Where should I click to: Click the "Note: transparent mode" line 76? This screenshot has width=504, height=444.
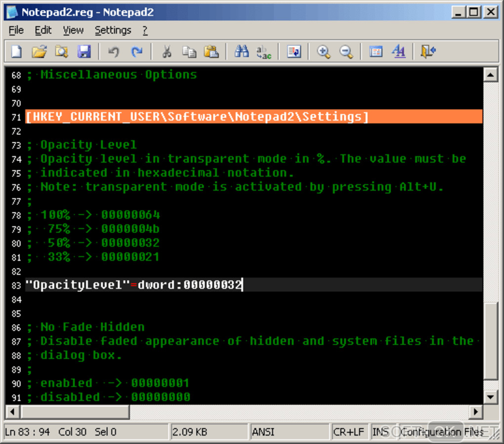[235, 187]
